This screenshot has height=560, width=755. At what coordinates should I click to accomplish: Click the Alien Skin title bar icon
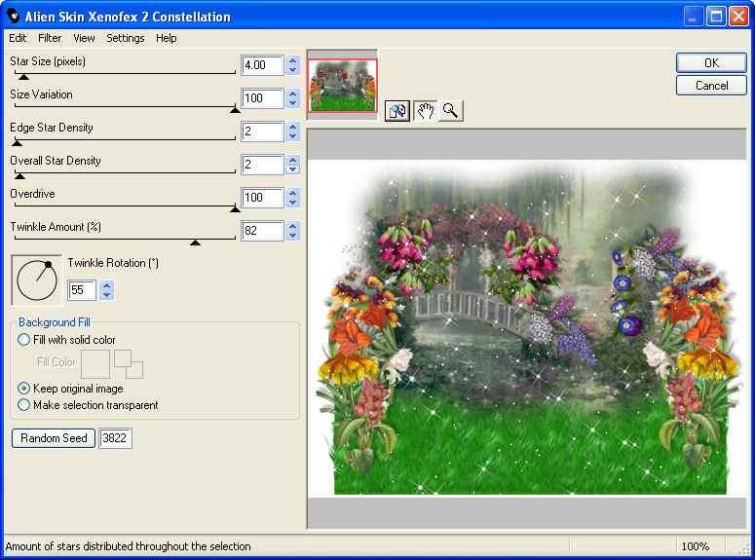pos(14,17)
